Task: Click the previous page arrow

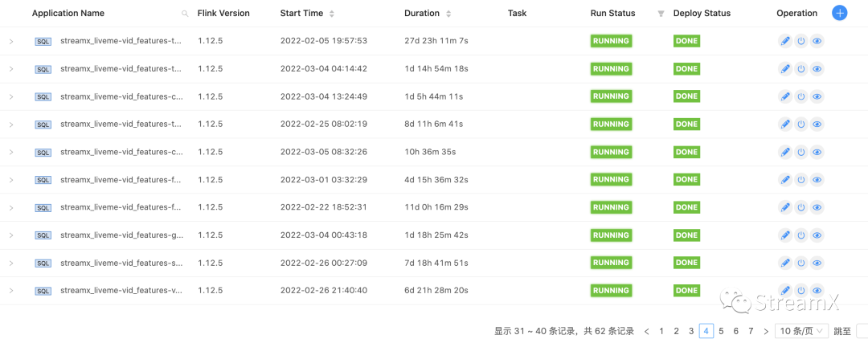Action: (x=646, y=331)
